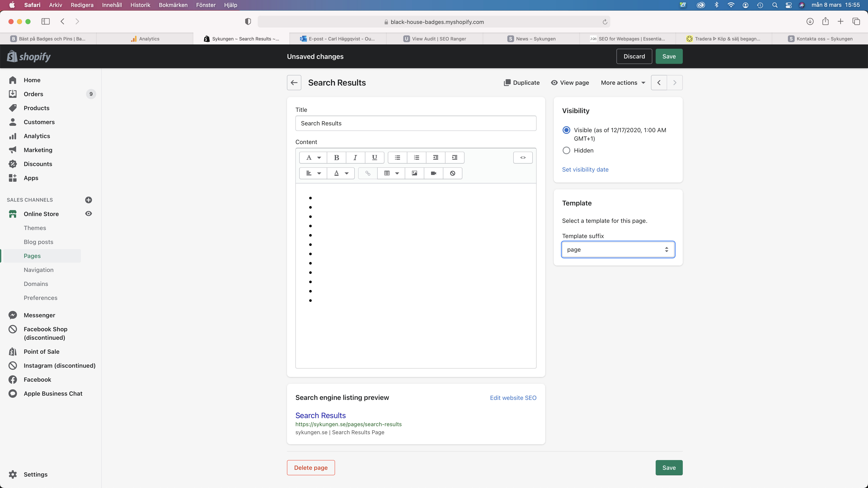
Task: Clear formatting with the circle-slash icon
Action: click(452, 173)
